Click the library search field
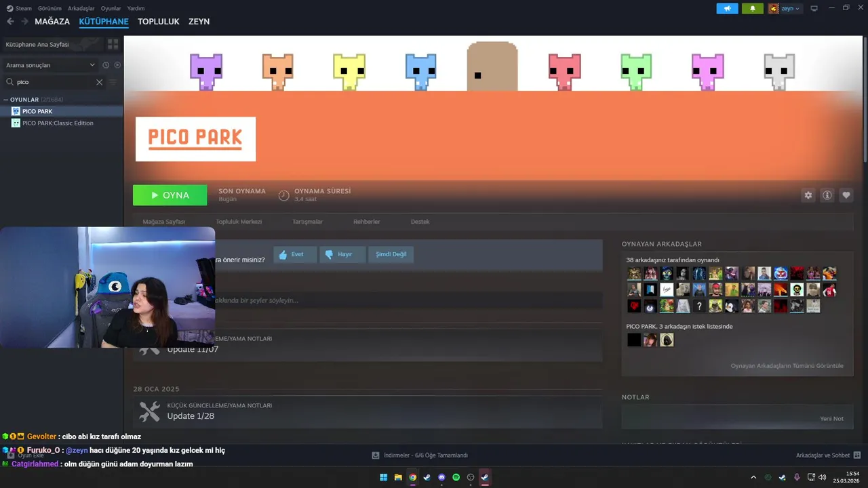 coord(56,82)
